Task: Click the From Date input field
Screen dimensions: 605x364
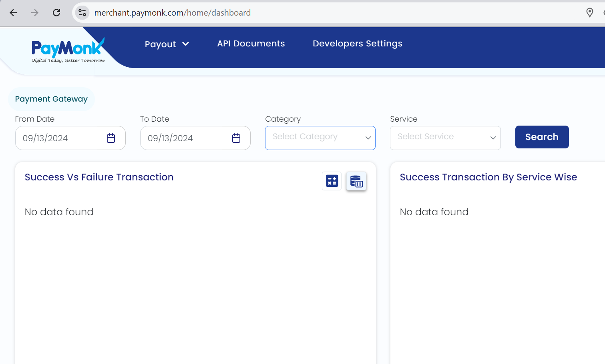Action: 70,138
